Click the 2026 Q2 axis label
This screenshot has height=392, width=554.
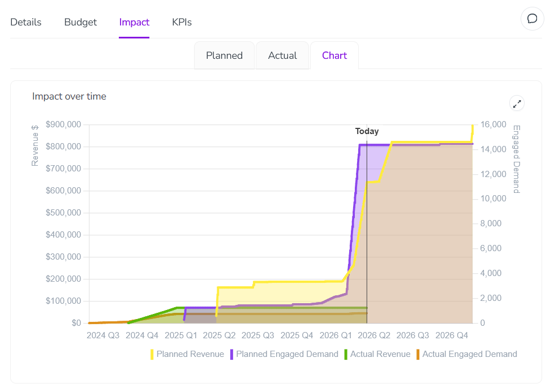[x=374, y=335]
